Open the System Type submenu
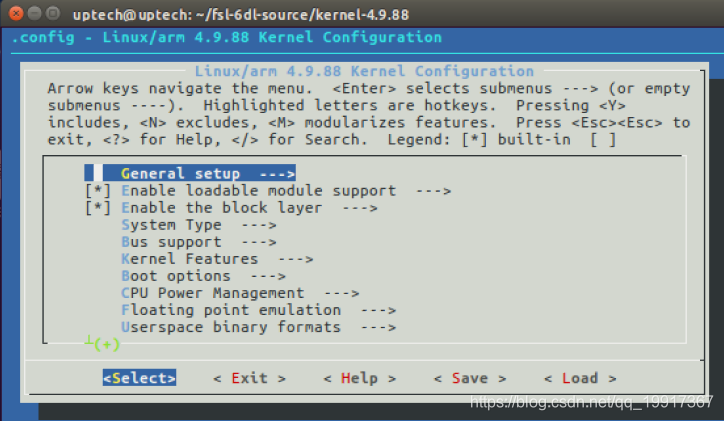Screen dimensions: 724x421 (x=199, y=225)
